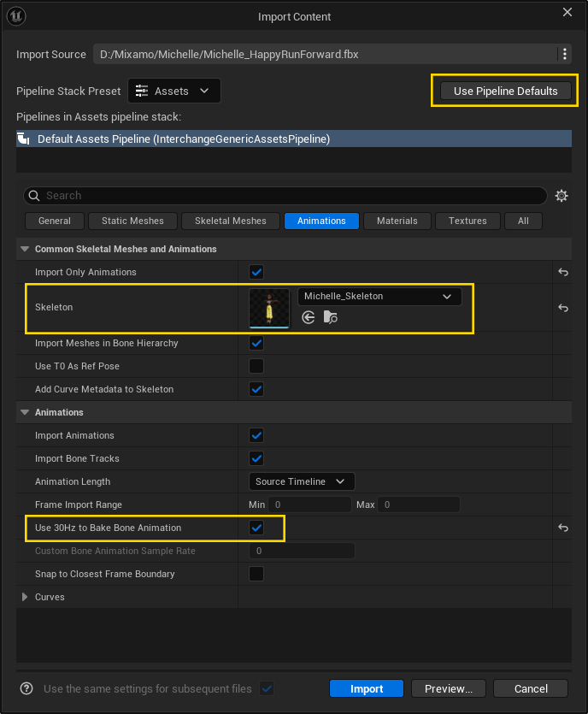Uncheck Import Only Animations
588x714 pixels.
coord(256,271)
